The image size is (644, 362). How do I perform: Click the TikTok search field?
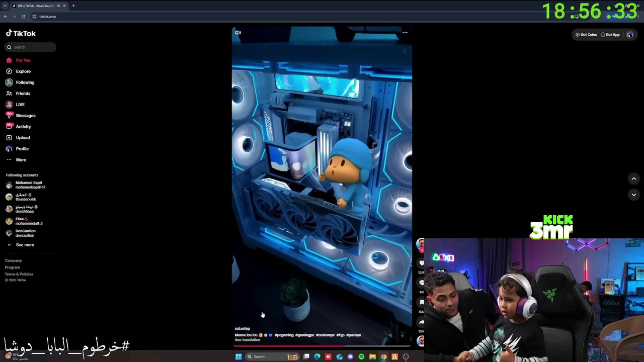[x=31, y=47]
